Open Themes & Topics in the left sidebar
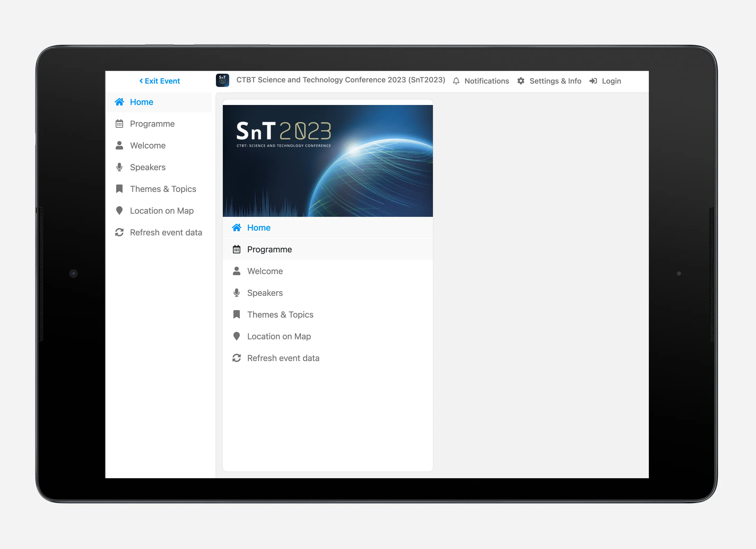756x549 pixels. point(159,189)
